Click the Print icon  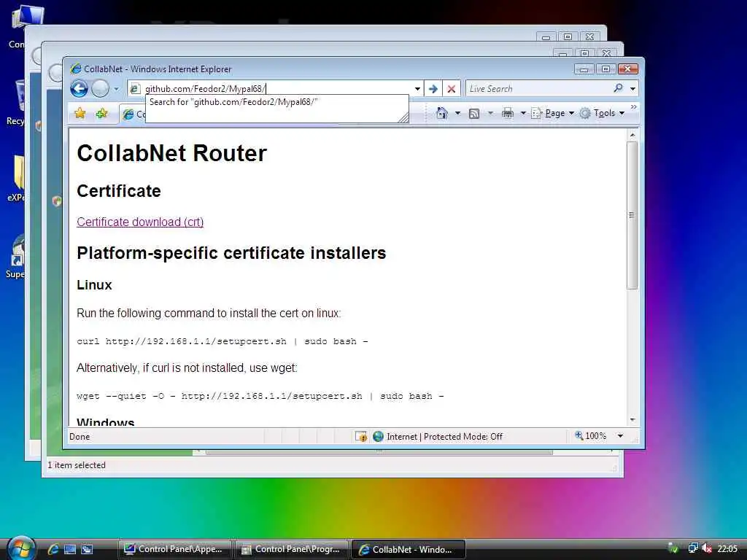click(x=508, y=113)
